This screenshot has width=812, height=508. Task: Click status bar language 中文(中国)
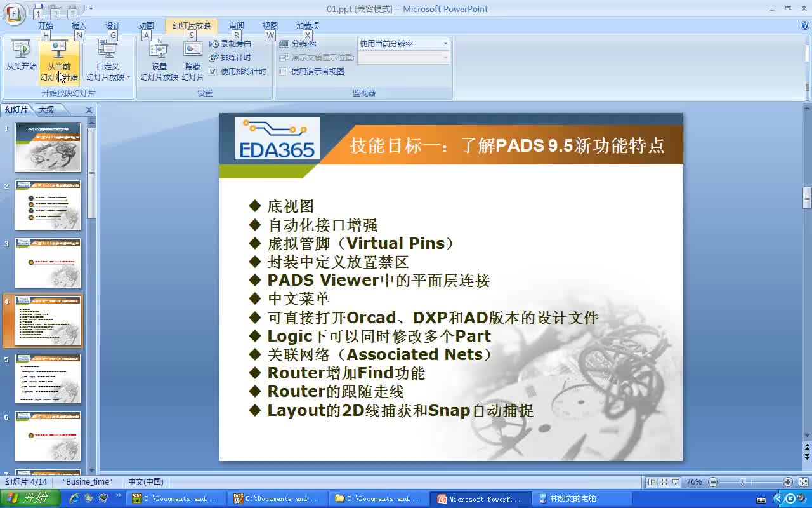pyautogui.click(x=146, y=482)
